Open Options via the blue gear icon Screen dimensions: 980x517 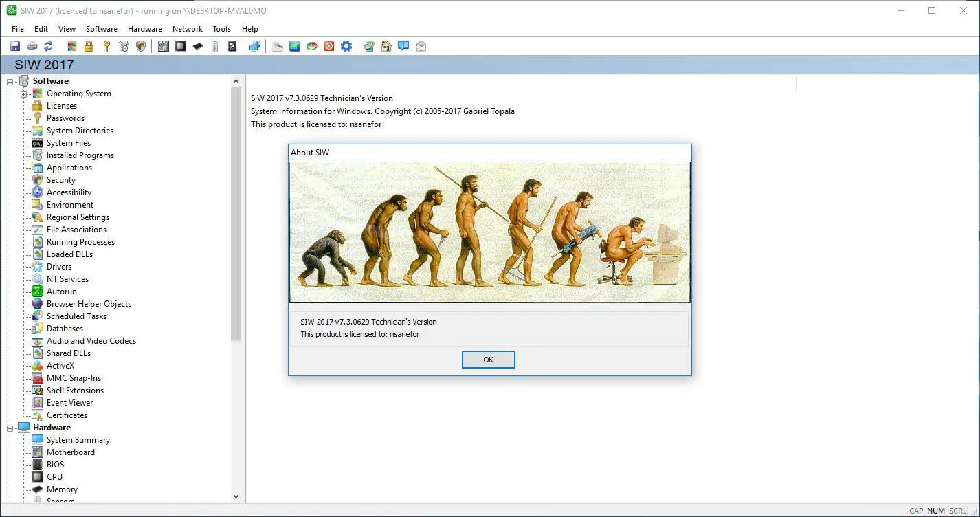coord(346,45)
